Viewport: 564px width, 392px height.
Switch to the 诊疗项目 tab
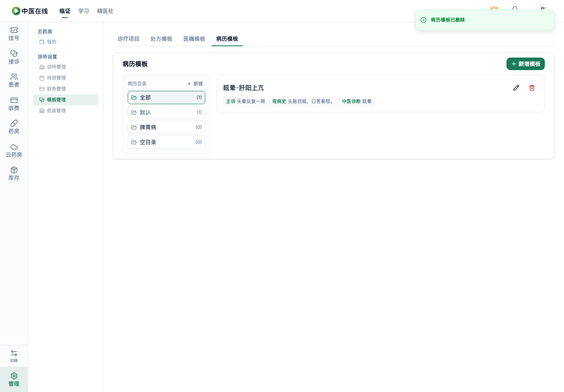128,39
